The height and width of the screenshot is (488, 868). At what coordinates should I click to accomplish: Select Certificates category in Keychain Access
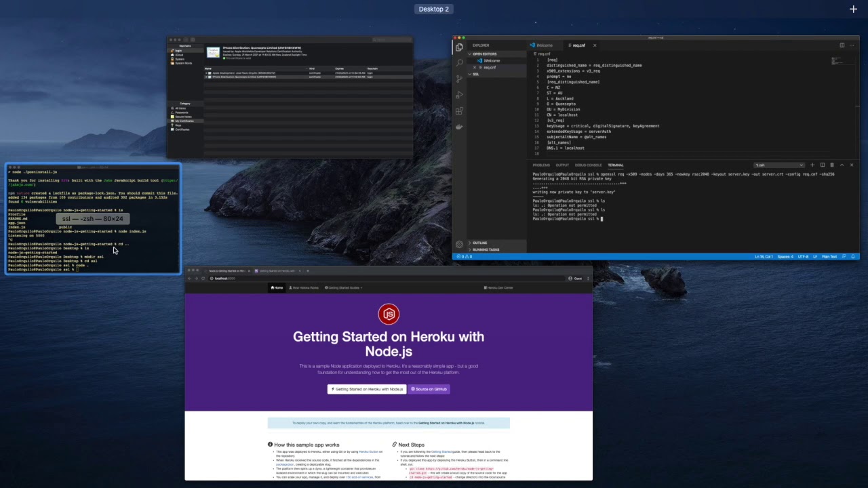point(182,129)
